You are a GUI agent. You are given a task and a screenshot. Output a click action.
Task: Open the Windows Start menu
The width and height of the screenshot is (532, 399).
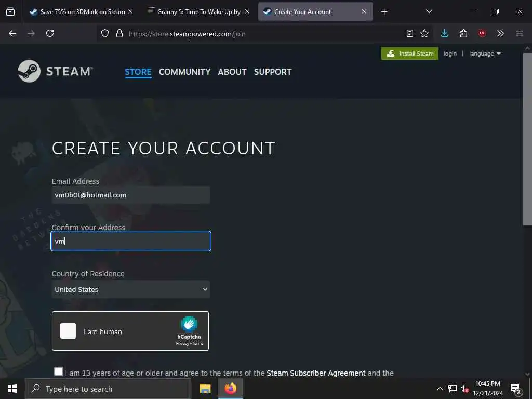coord(12,389)
